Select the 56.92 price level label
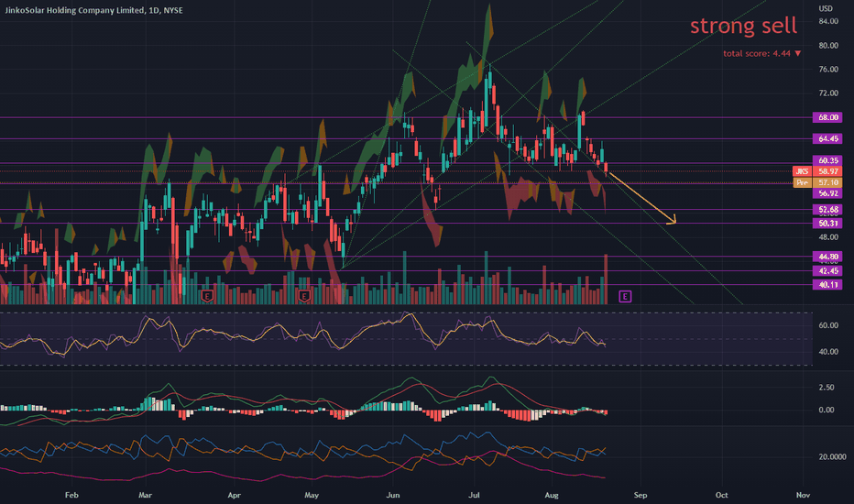This screenshot has height=504, width=854. [827, 193]
